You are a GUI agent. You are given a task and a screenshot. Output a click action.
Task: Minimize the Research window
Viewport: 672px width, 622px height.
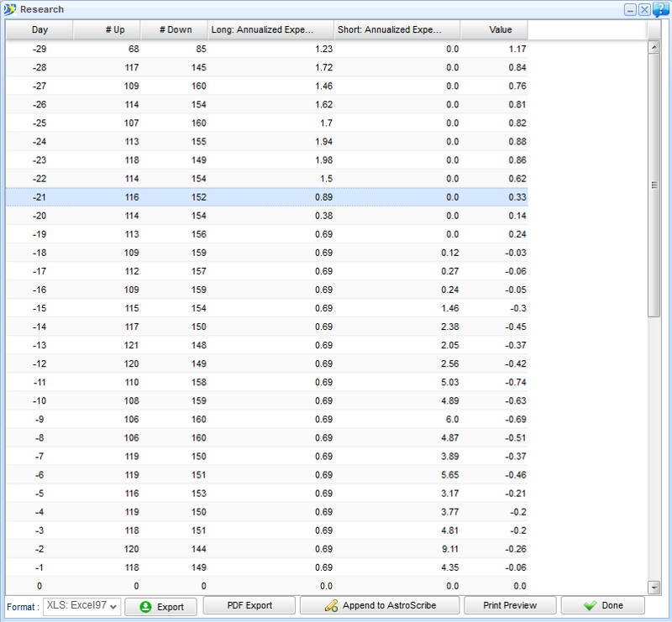click(x=629, y=9)
